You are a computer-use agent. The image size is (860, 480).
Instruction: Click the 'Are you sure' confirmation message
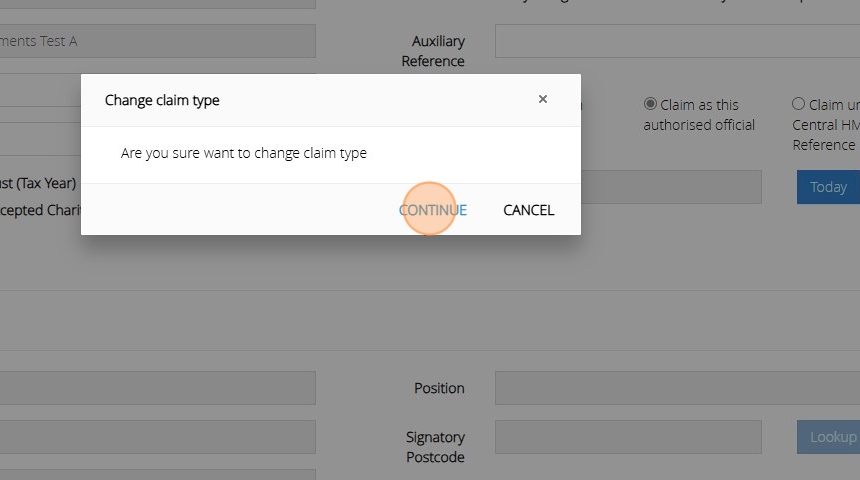coord(244,154)
